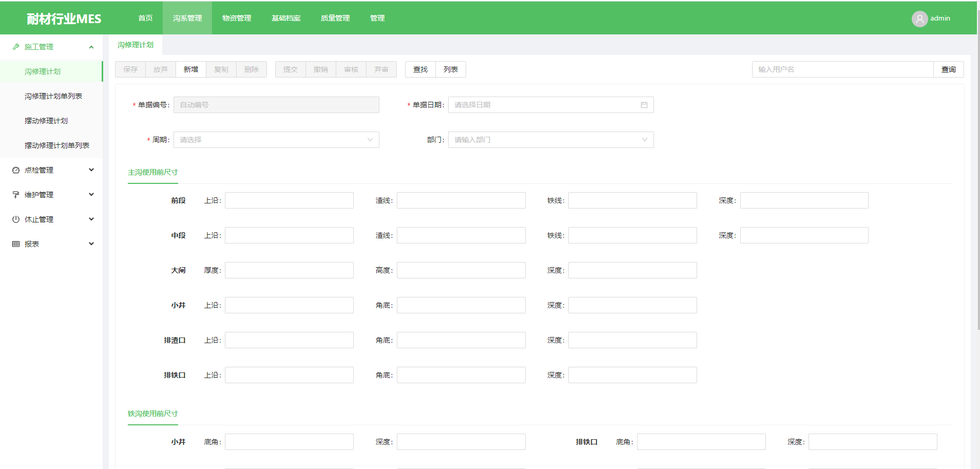Open the 物资管理 top menu
This screenshot has width=980, height=469.
(x=237, y=18)
